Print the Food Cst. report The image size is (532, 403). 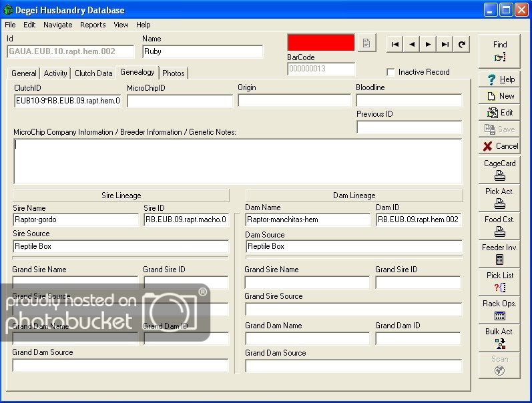(499, 226)
